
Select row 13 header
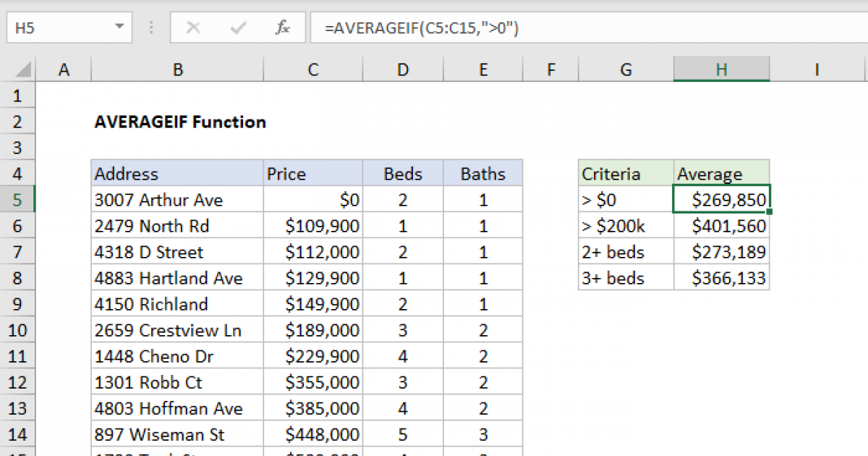coord(18,408)
